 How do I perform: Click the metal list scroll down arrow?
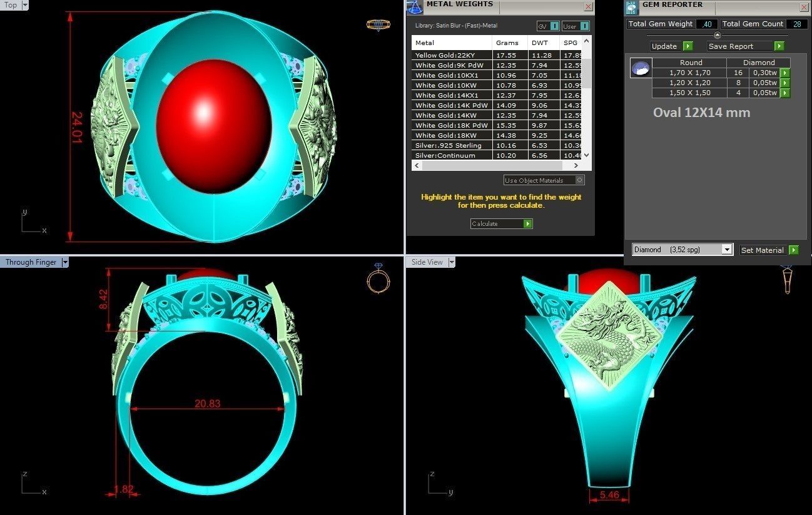coord(587,156)
